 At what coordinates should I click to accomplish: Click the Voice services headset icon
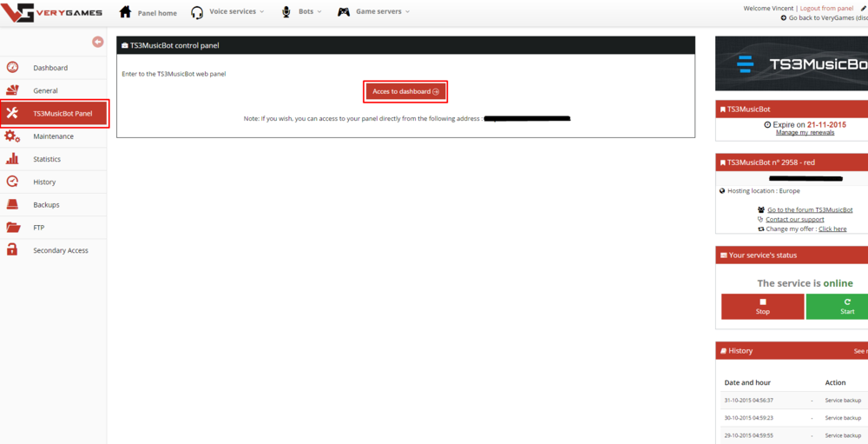(x=196, y=12)
